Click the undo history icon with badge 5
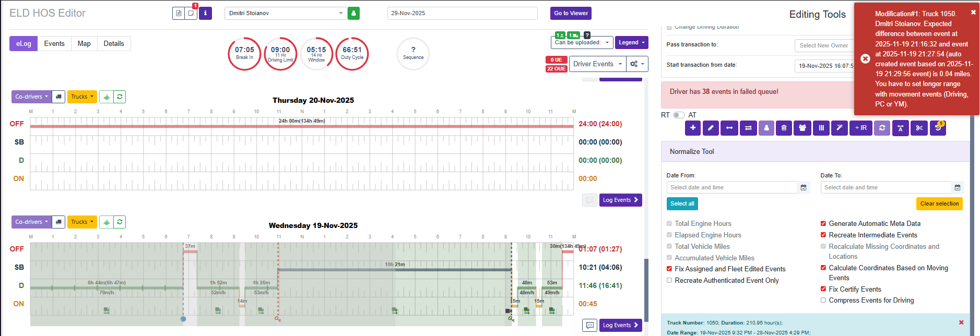This screenshot has width=980, height=336. [938, 128]
